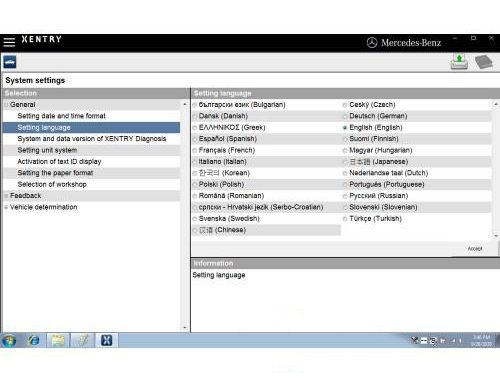Screen dimensions: 500x381
Task: Select English (English) radio button
Action: click(x=345, y=128)
